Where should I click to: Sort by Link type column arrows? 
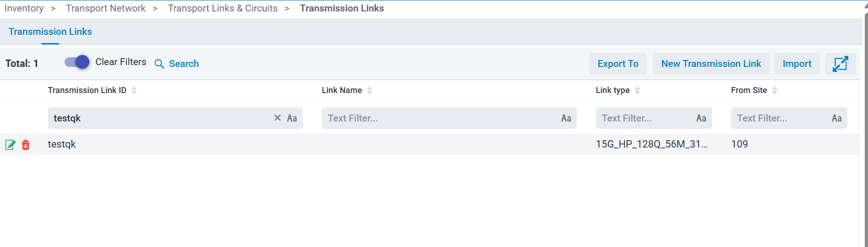pos(637,90)
